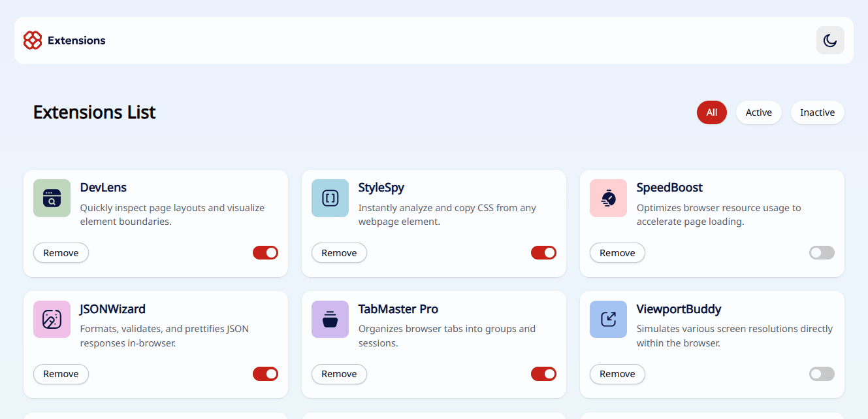Enable the SpeedBoost extension toggle
The height and width of the screenshot is (419, 868).
822,252
